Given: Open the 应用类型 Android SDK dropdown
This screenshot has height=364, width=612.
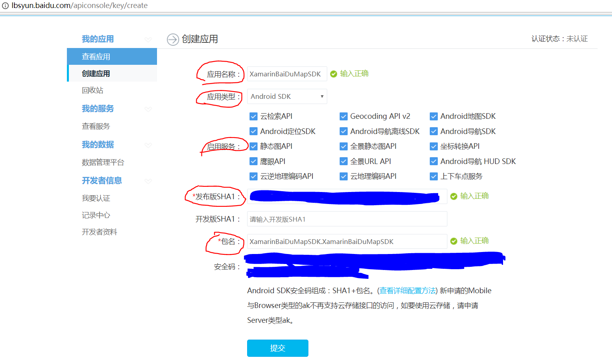Looking at the screenshot, I should pos(287,96).
